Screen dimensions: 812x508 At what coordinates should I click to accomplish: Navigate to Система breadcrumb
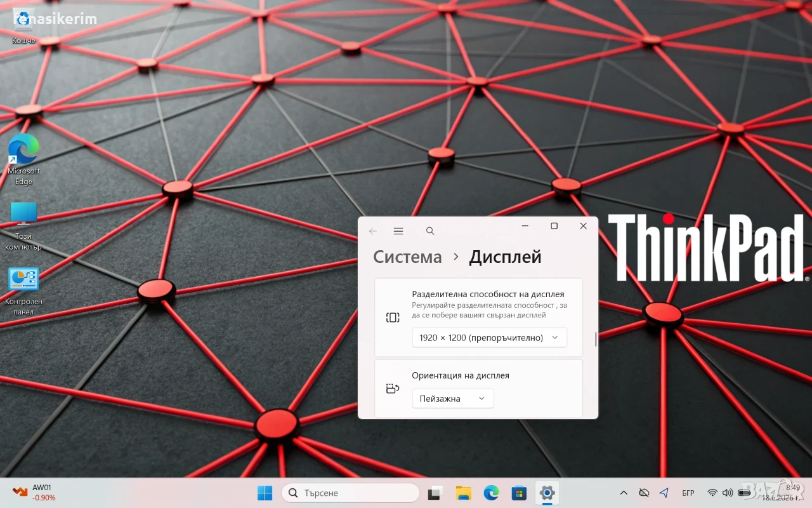pos(407,257)
